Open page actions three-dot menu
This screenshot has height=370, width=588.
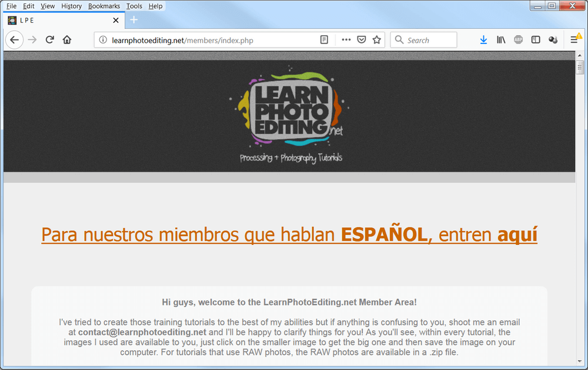click(x=346, y=40)
